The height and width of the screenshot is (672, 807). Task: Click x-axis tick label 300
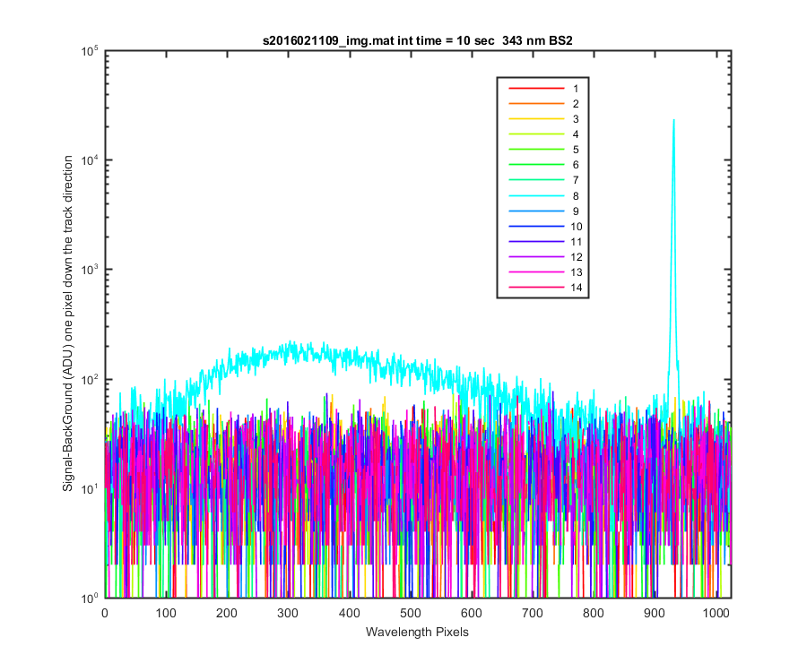pyautogui.click(x=288, y=613)
